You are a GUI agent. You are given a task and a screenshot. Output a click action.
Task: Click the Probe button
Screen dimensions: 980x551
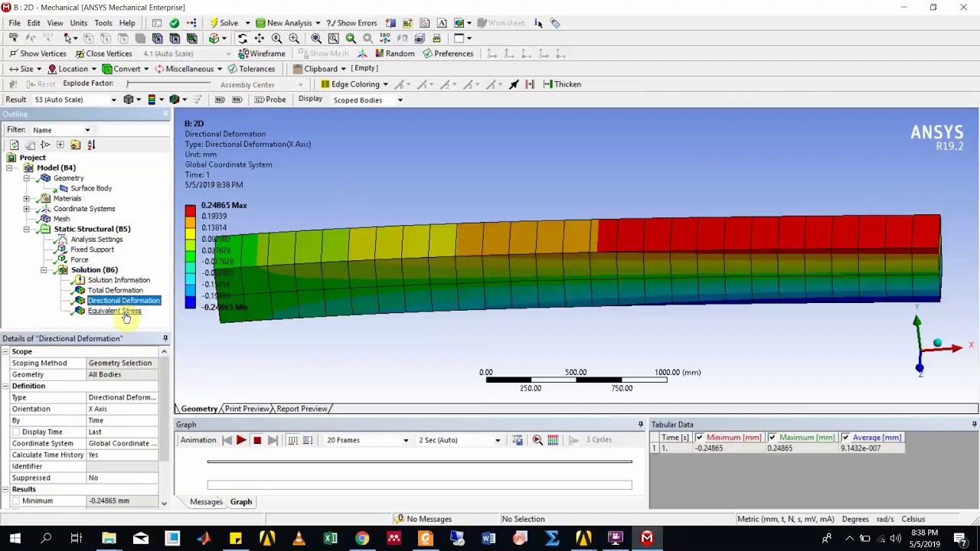click(x=269, y=99)
